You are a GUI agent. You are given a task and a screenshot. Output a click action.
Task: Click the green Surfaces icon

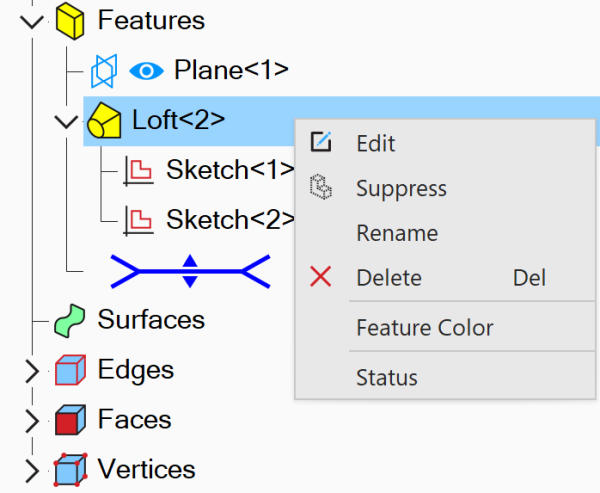tap(69, 320)
